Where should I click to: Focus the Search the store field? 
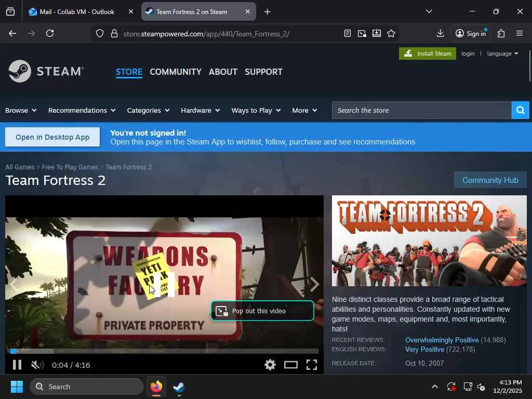(421, 110)
